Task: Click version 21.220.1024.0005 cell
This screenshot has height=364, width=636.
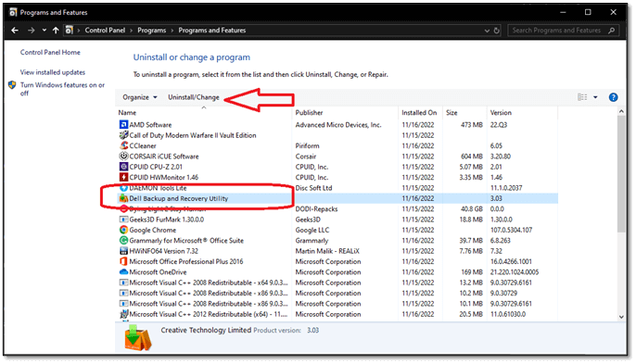Action: click(x=515, y=272)
